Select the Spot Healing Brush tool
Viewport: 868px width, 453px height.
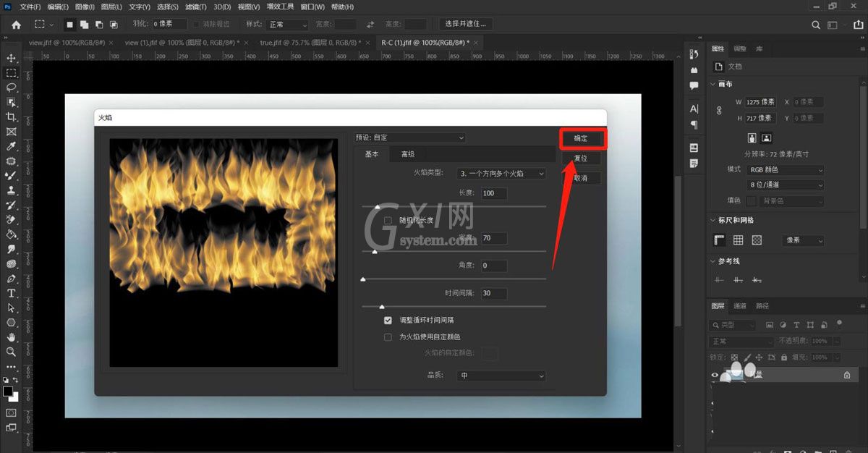tap(11, 161)
